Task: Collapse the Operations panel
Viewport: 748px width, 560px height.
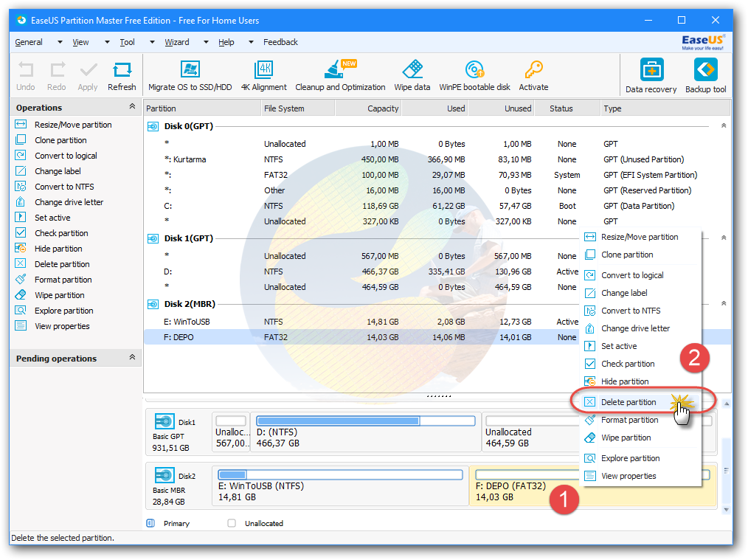Action: click(x=132, y=107)
